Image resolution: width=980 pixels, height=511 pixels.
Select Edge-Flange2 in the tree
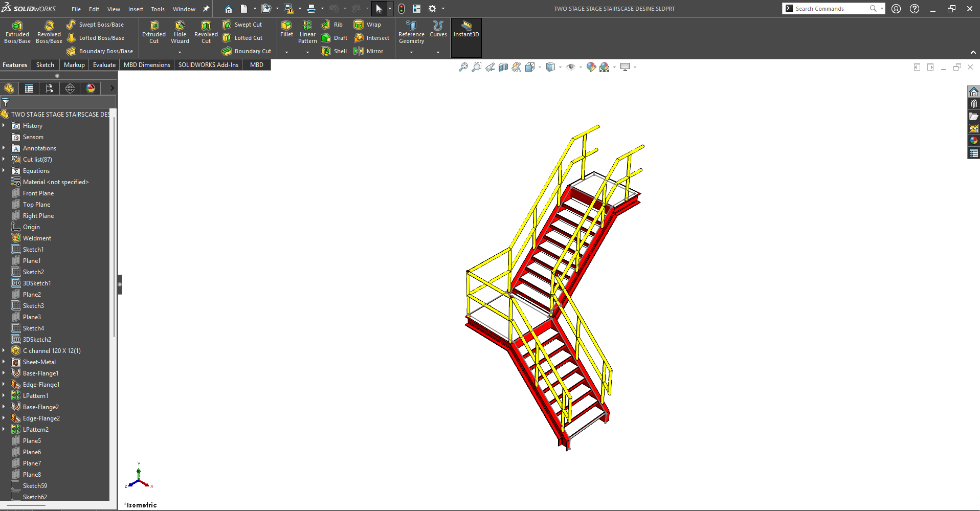[x=36, y=418]
